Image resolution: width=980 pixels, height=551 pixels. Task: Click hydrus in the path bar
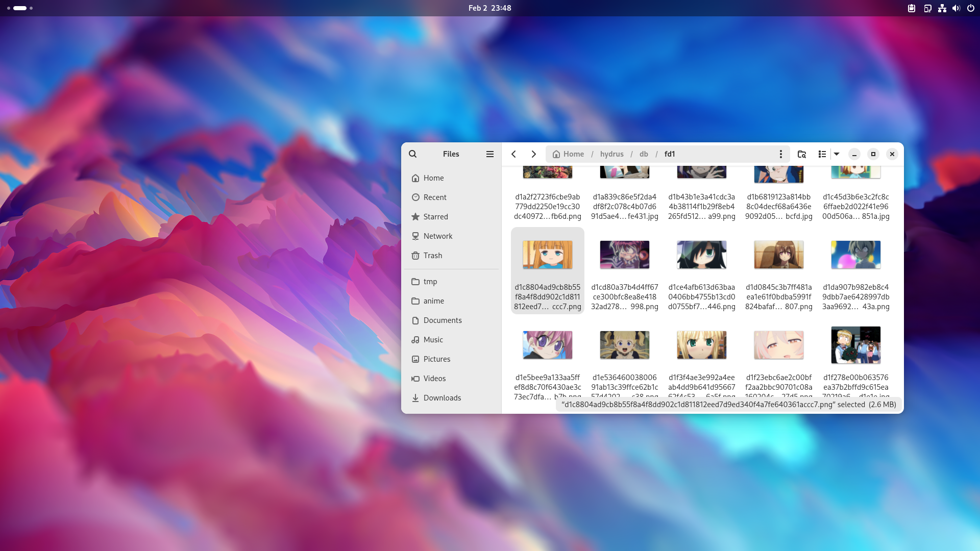coord(611,154)
